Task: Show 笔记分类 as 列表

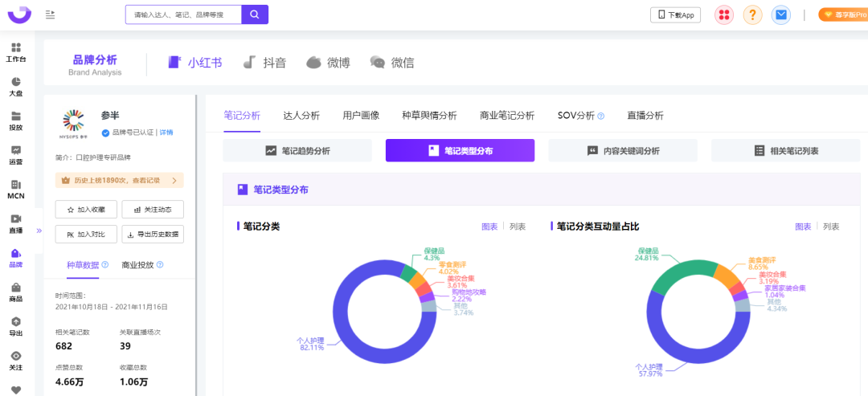Action: [518, 227]
